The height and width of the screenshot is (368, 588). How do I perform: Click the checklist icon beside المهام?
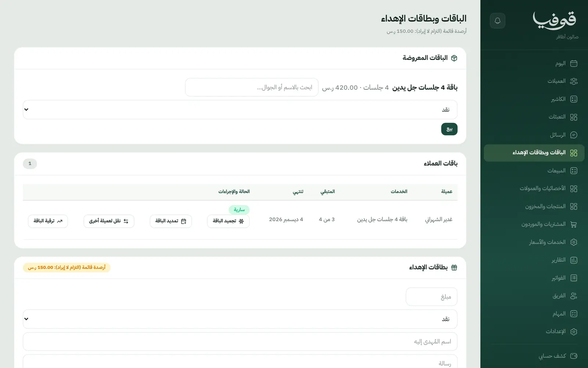coord(574,314)
